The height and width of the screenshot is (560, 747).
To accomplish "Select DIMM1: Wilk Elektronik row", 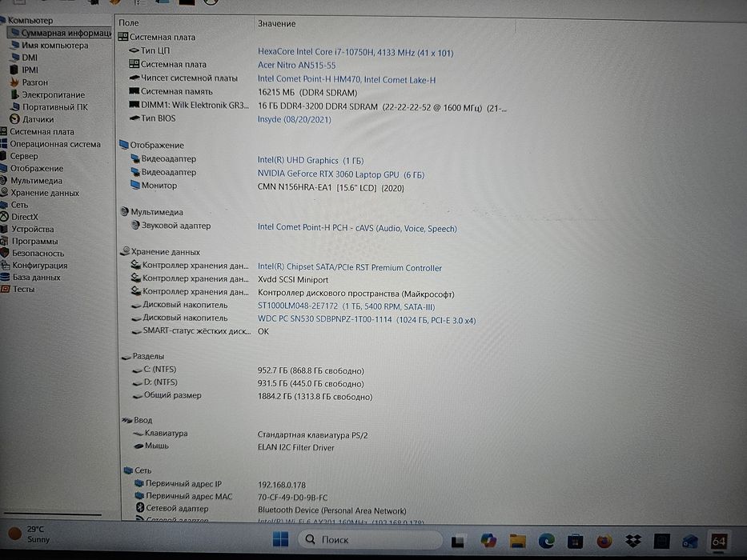I will point(317,106).
